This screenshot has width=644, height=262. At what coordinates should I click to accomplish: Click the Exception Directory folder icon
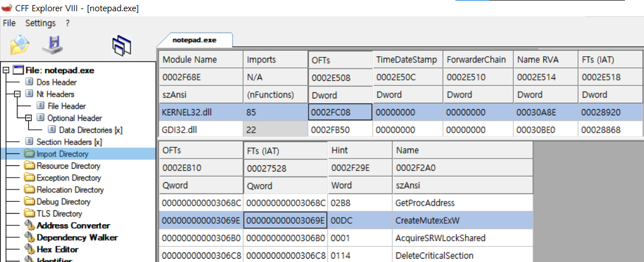(29, 178)
